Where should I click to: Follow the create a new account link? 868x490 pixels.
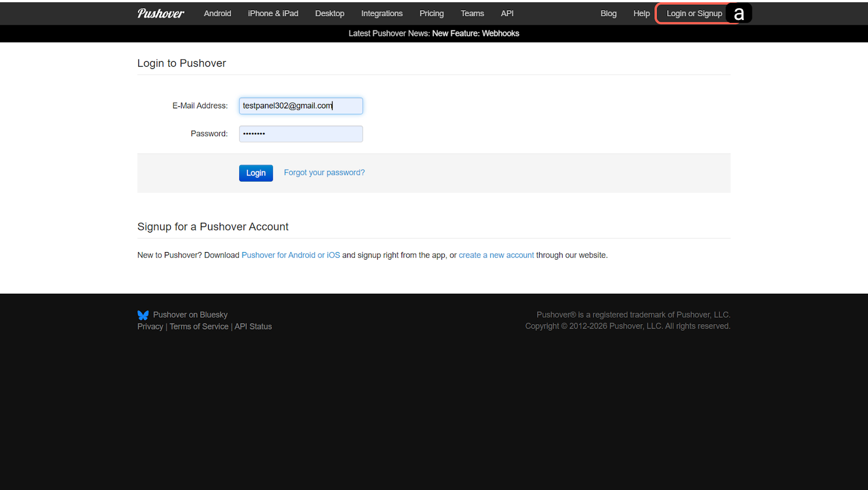point(496,255)
